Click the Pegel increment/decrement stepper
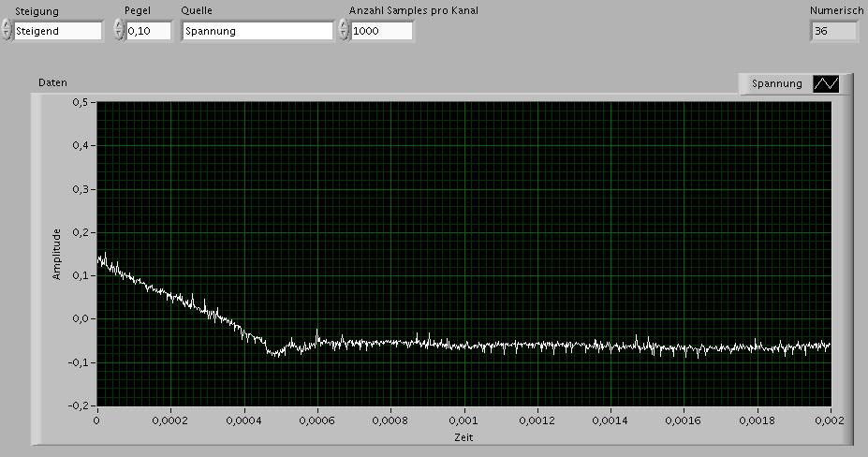868x457 pixels. (119, 30)
